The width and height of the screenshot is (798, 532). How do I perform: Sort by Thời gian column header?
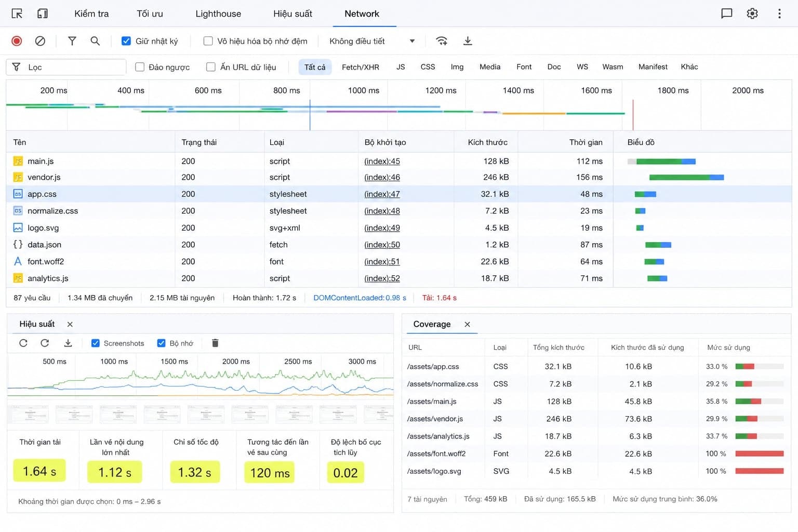click(586, 142)
